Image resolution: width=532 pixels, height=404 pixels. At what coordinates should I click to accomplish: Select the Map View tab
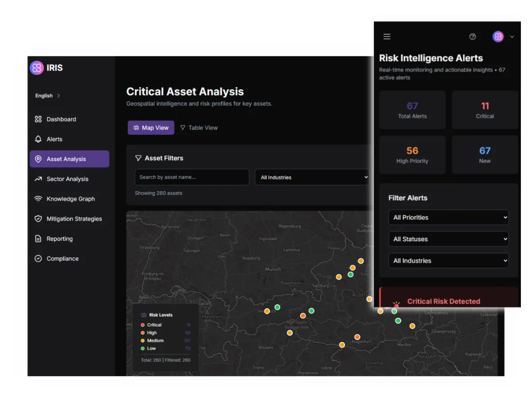pyautogui.click(x=151, y=127)
